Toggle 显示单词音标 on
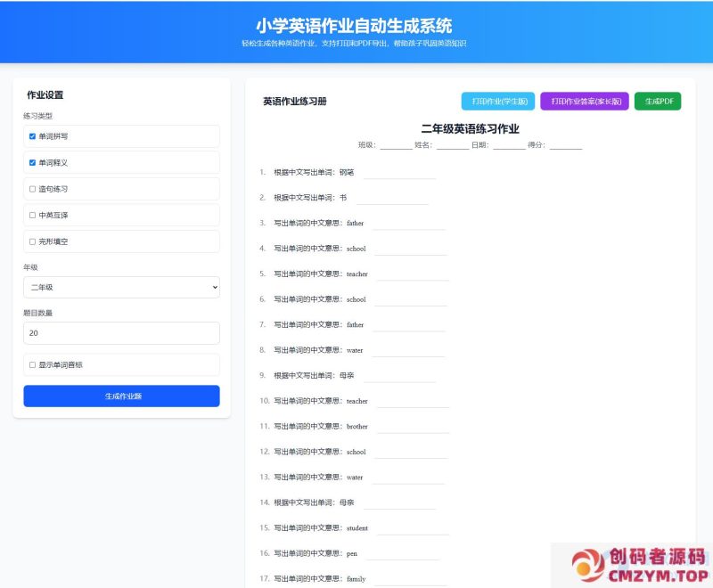713x588 pixels. tap(31, 364)
